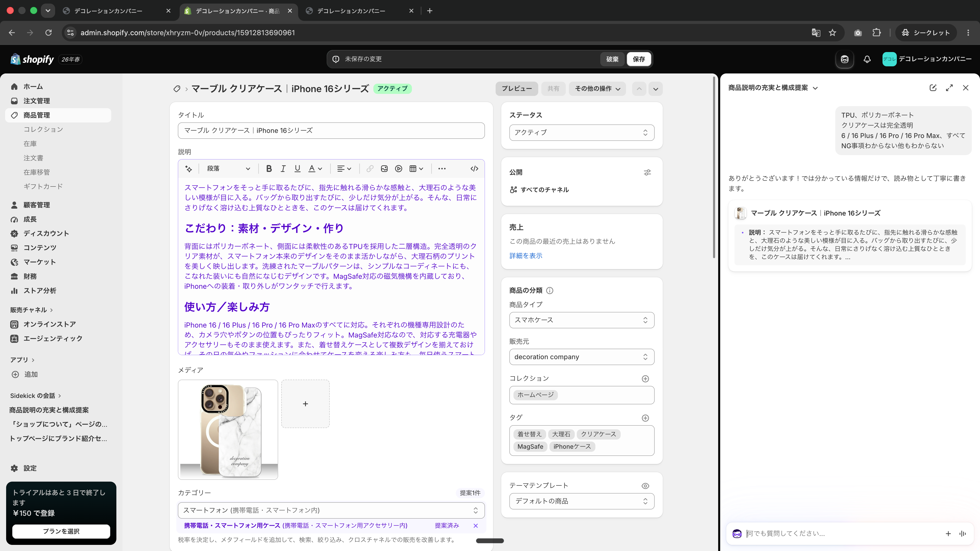Follow the 詳細を表示 link

tap(526, 256)
